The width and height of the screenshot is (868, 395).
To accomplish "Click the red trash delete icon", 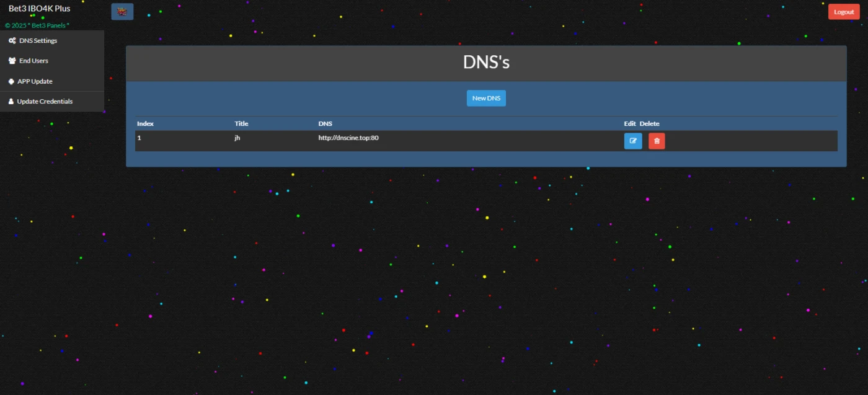I will pos(657,141).
